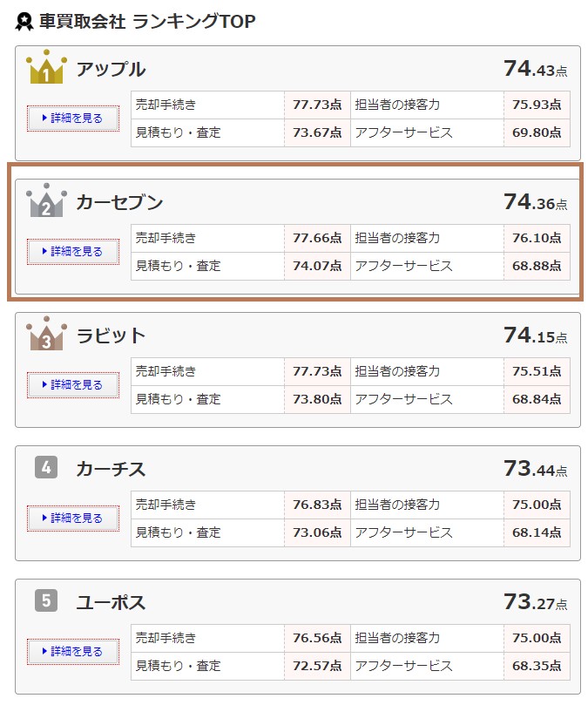View details button for ラビット
The image size is (588, 705).
72,384
